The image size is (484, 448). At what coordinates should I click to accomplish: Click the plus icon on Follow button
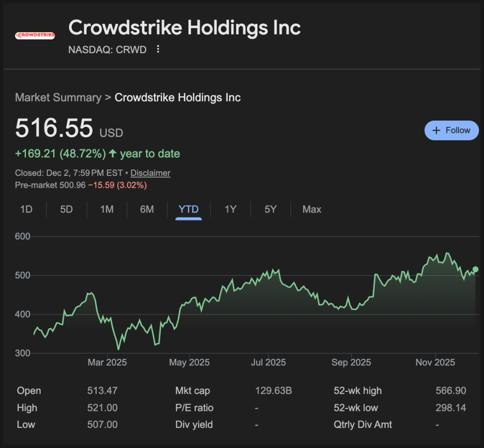tap(436, 130)
